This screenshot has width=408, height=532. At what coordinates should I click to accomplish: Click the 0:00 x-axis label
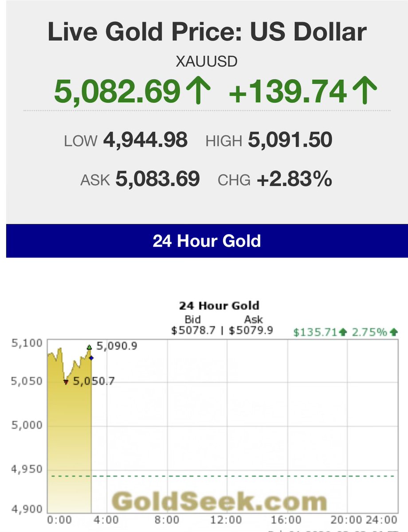(59, 520)
